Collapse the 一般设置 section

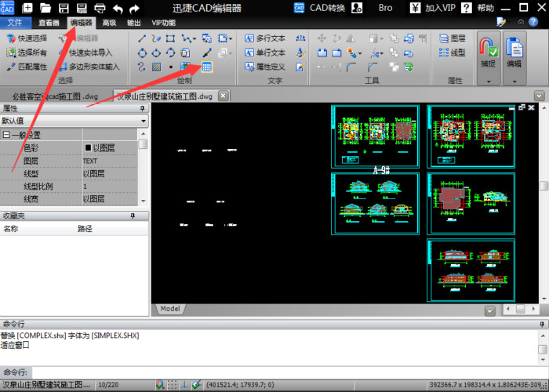click(x=6, y=135)
